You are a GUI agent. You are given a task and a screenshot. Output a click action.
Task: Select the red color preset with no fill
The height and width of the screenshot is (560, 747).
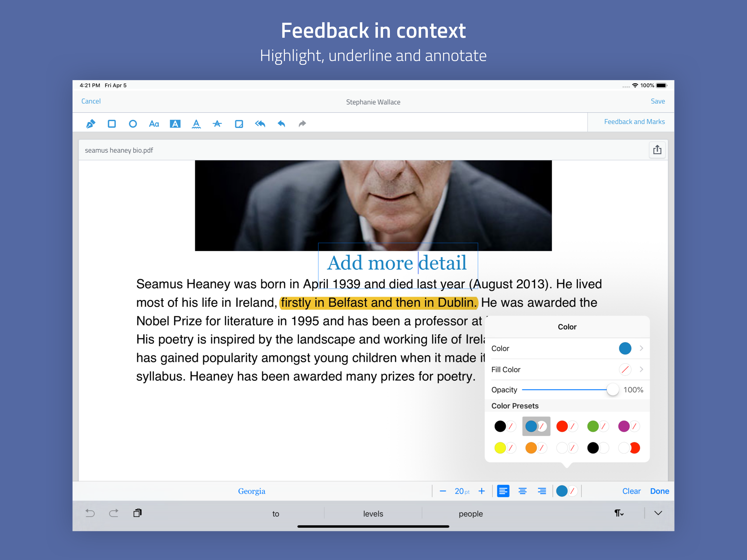point(567,426)
